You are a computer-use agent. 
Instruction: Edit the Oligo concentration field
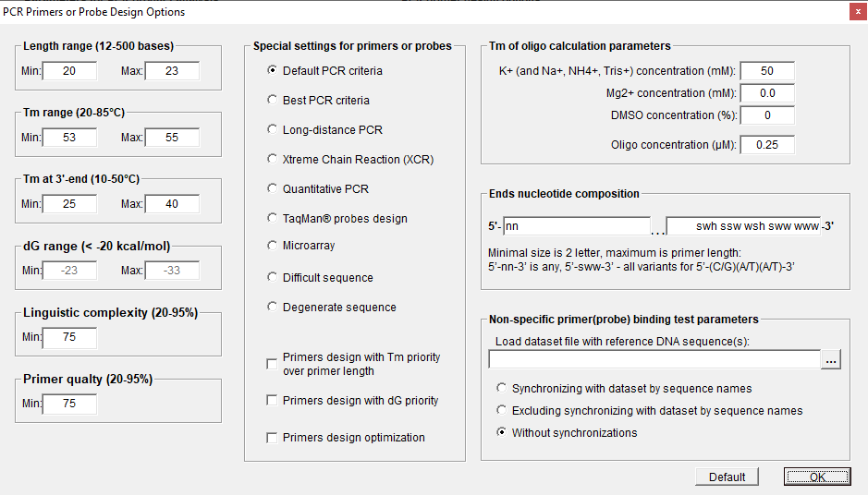pyautogui.click(x=767, y=145)
